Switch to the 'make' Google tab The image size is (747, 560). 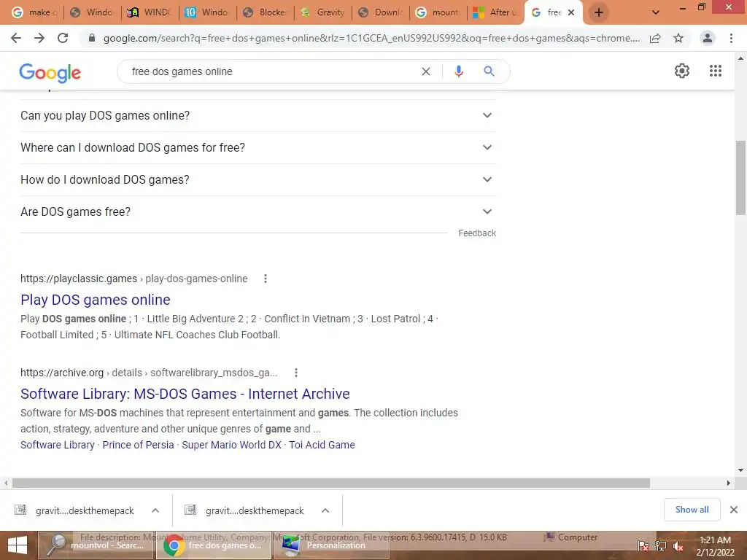(34, 12)
